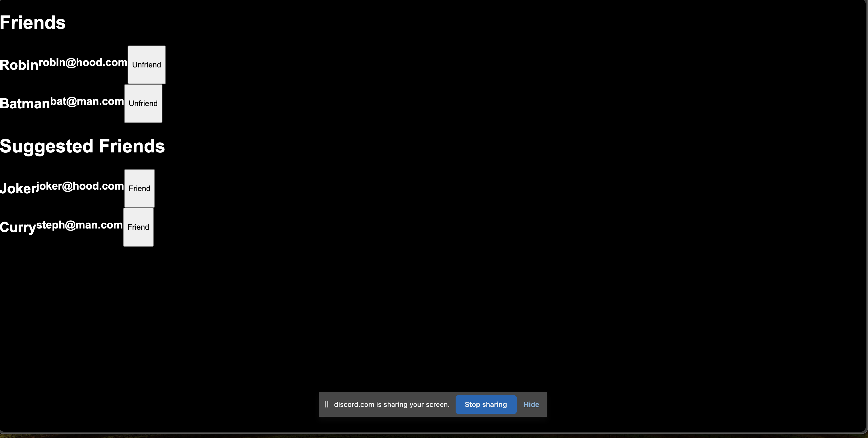Click the name Joker

pyautogui.click(x=18, y=189)
